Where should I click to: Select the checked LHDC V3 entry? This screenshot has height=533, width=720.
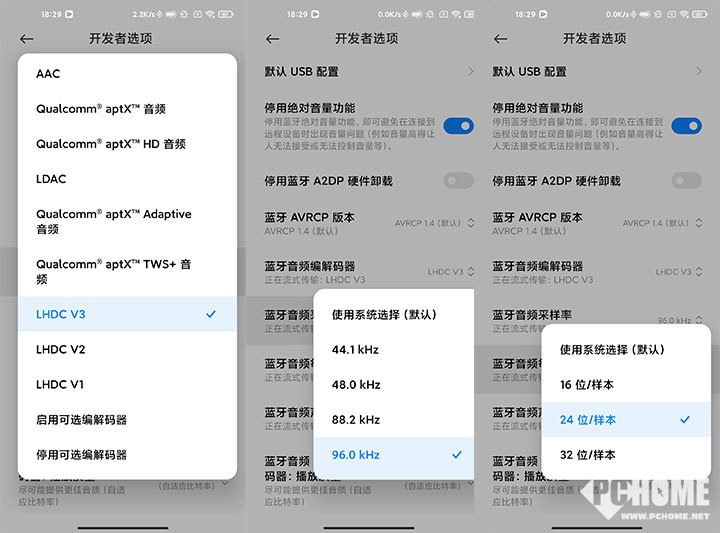pos(127,314)
